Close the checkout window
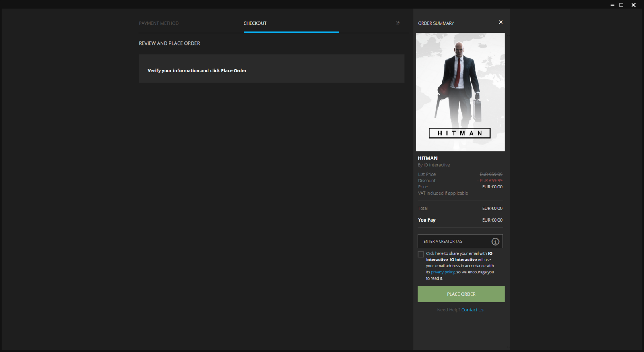Image resolution: width=644 pixels, height=352 pixels. pos(633,5)
